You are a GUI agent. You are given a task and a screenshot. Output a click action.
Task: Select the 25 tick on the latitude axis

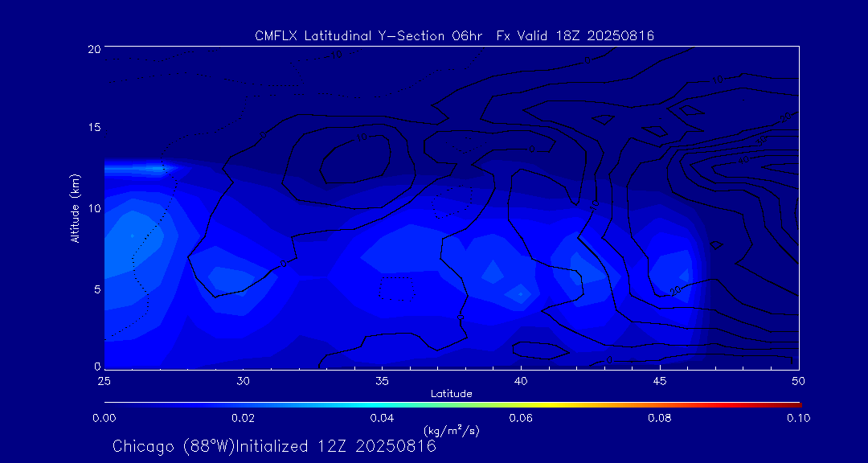tap(104, 379)
